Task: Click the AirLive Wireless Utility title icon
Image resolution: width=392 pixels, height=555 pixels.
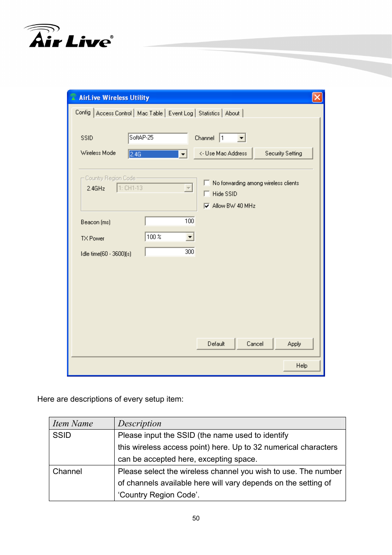Action: click(x=73, y=97)
